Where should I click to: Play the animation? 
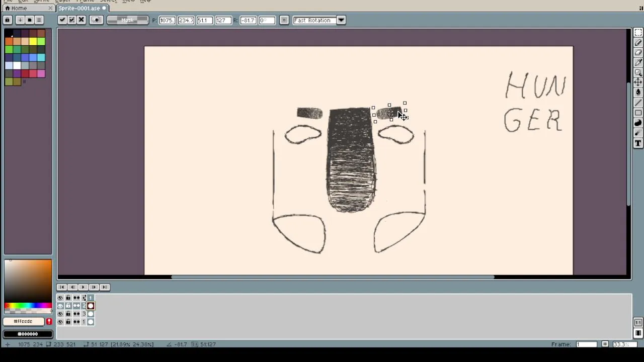(83, 287)
